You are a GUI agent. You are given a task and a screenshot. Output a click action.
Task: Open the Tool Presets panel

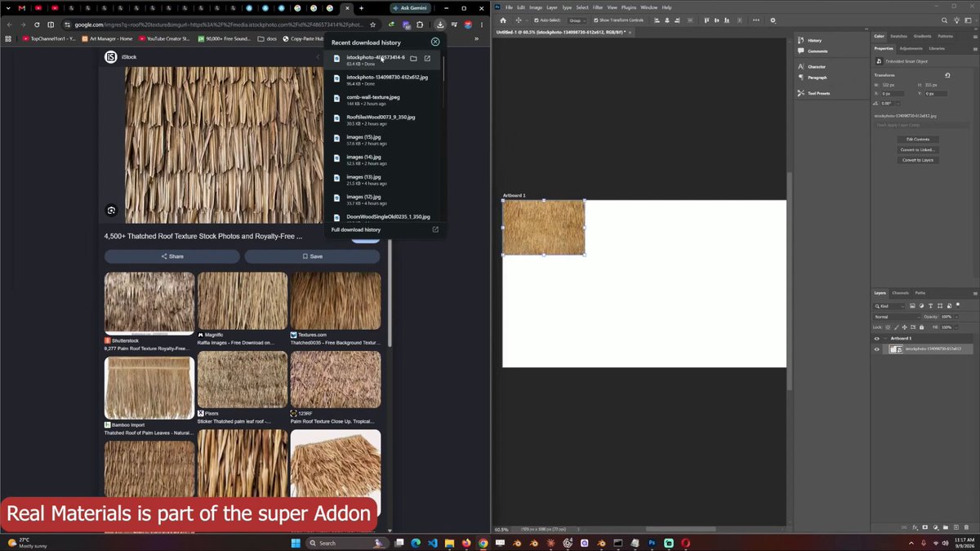click(x=819, y=93)
